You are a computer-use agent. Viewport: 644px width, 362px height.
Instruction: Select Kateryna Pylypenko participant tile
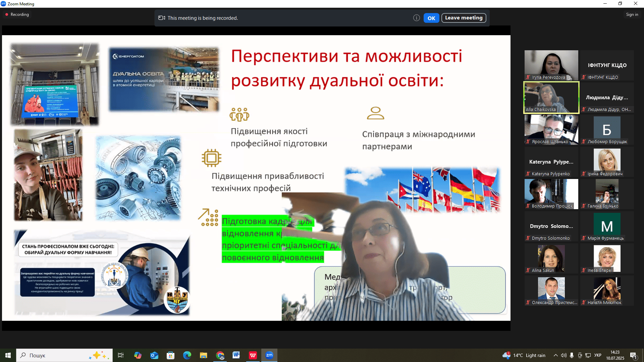(x=551, y=162)
